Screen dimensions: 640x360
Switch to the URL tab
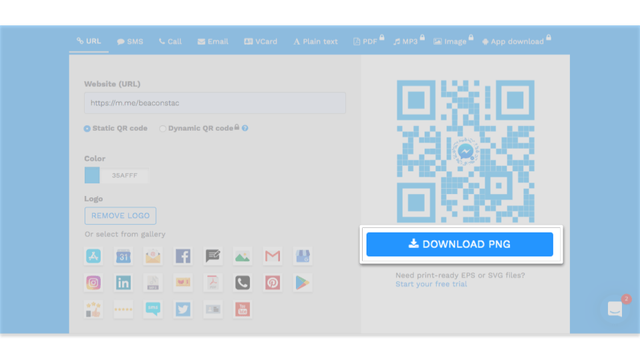89,41
